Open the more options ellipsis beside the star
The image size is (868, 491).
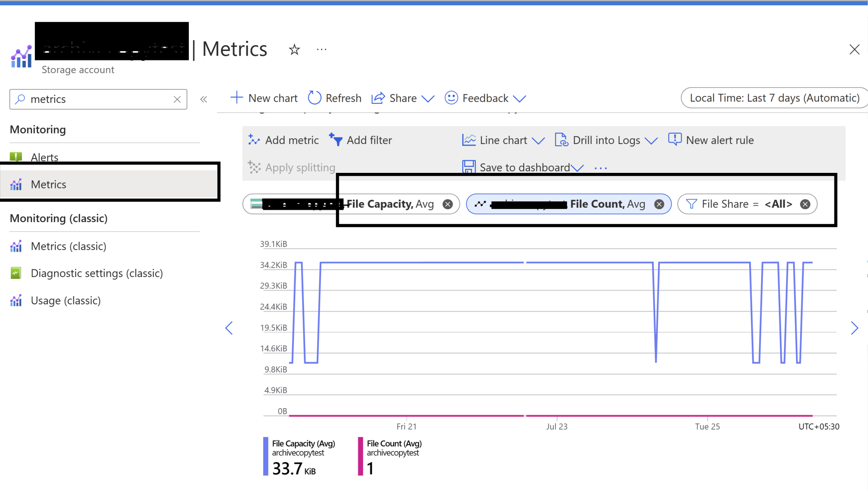pyautogui.click(x=321, y=50)
